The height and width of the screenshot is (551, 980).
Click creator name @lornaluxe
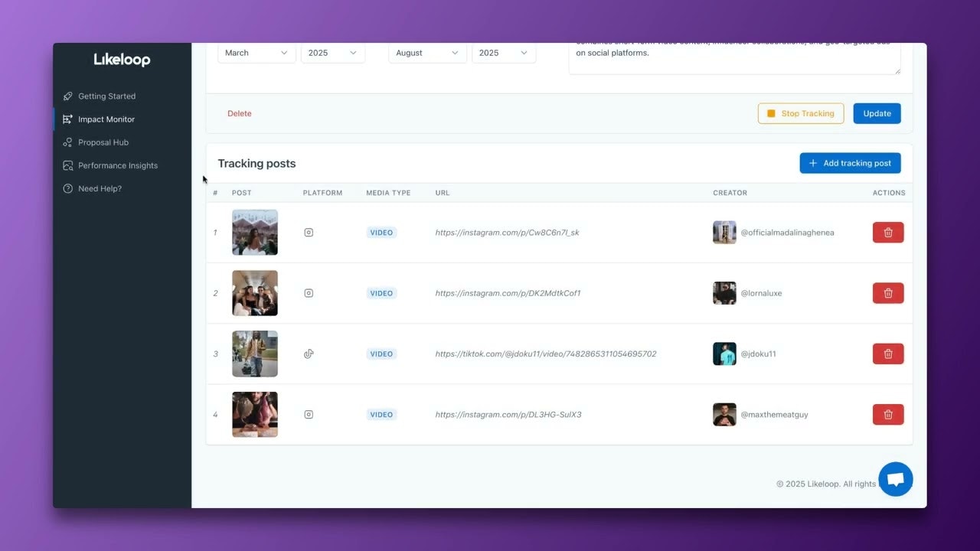pyautogui.click(x=761, y=293)
